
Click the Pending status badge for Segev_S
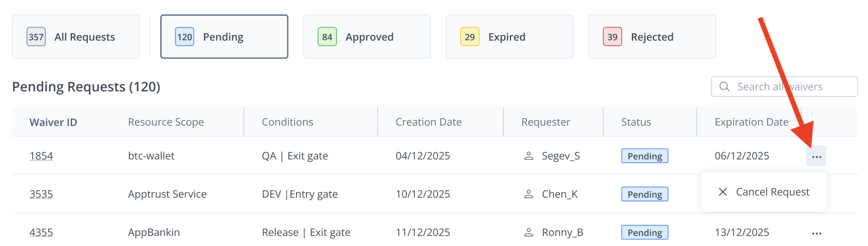click(x=644, y=156)
